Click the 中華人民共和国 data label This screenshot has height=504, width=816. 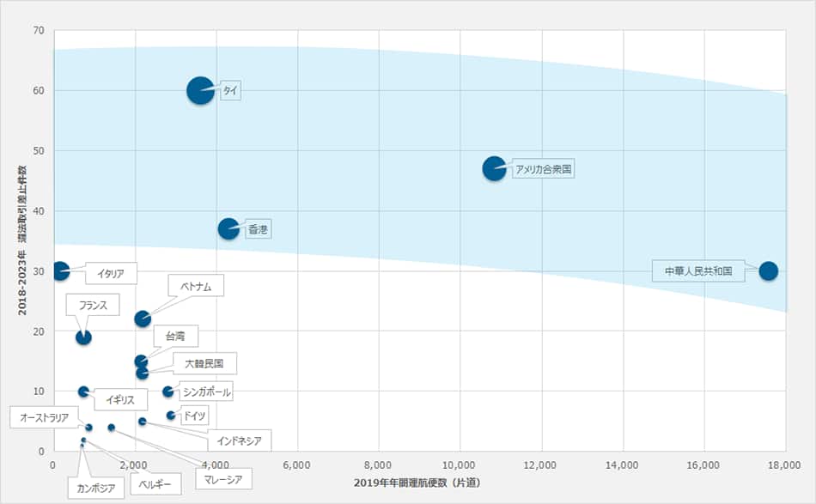click(698, 270)
